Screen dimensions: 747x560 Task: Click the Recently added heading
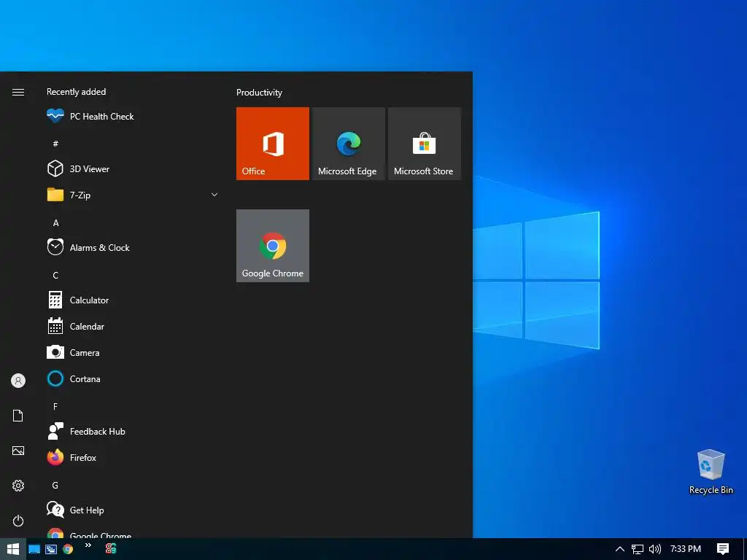76,92
